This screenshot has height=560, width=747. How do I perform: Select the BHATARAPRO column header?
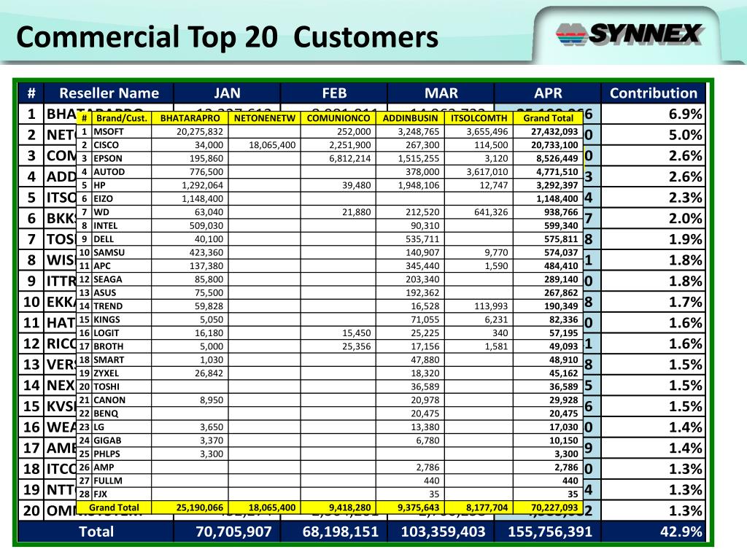pos(190,118)
